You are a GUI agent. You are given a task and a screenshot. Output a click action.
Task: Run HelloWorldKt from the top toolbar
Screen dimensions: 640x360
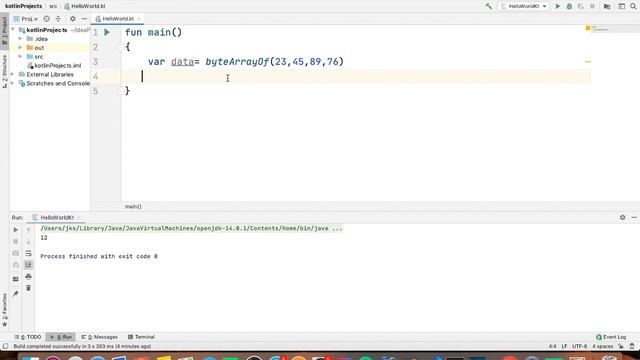tap(558, 6)
